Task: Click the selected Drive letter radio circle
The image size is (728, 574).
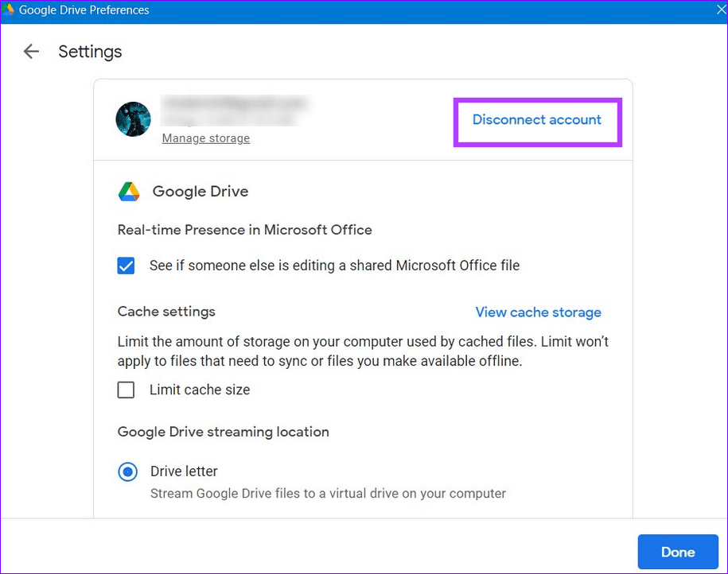Action: click(127, 471)
